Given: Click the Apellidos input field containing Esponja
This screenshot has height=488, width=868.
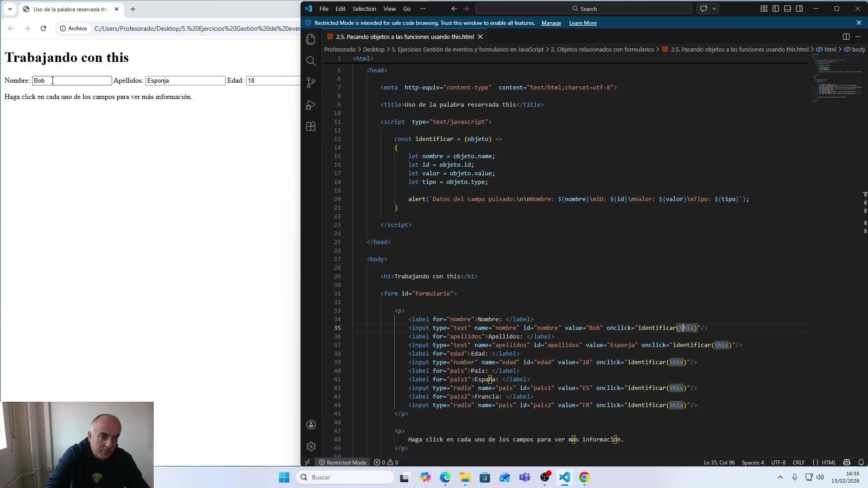Looking at the screenshot, I should click(185, 80).
